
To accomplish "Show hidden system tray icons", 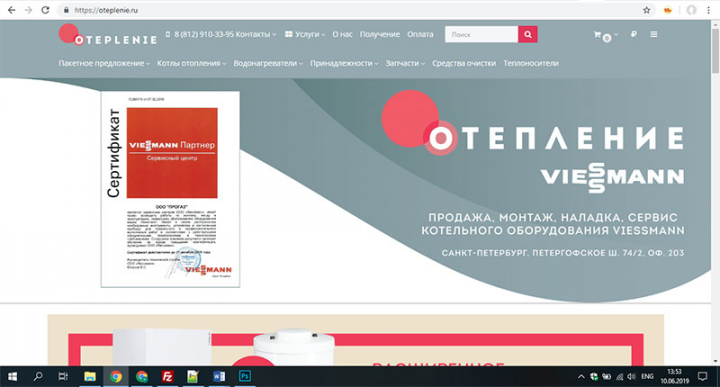I will (581, 376).
